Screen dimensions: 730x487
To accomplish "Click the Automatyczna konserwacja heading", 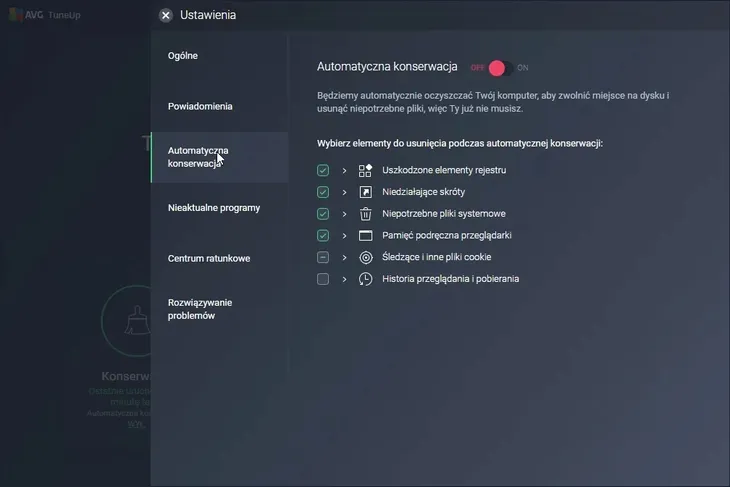I will [387, 67].
